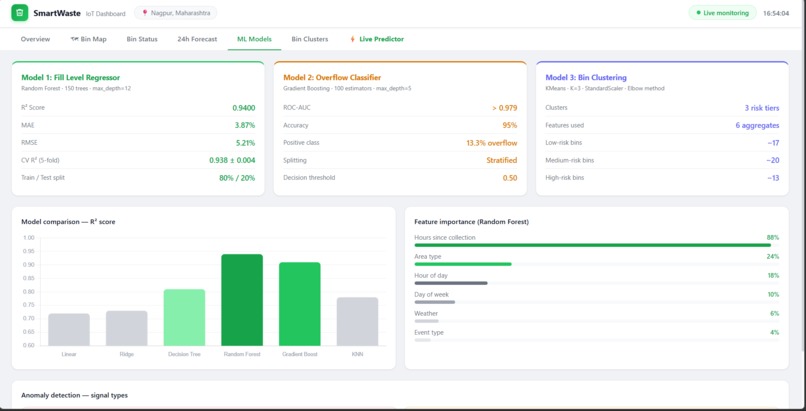Click the Event type importance bar
Viewport: 806px width, 411px height.
[423, 340]
